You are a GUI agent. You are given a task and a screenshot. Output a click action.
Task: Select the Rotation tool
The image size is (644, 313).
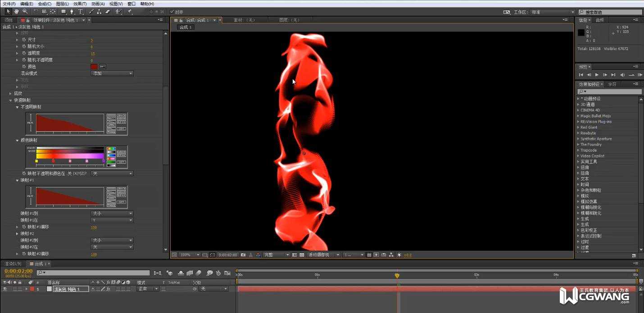coord(36,11)
